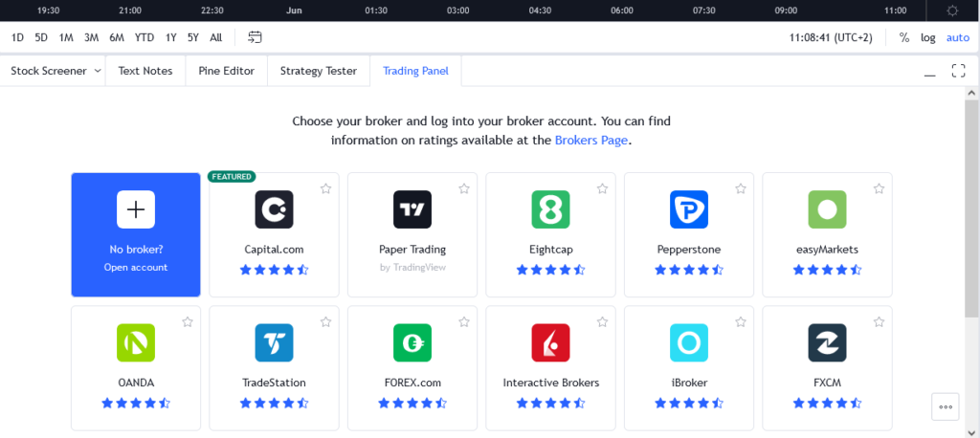Viewport: 980px width, 438px height.
Task: Click the Eightcap rating stars
Action: 550,270
